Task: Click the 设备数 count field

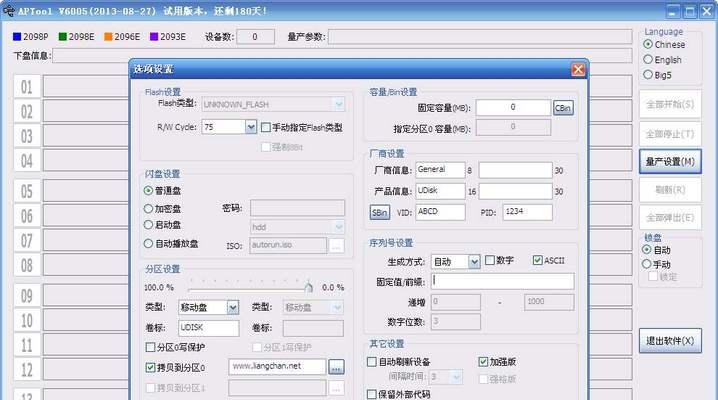Action: coord(255,37)
